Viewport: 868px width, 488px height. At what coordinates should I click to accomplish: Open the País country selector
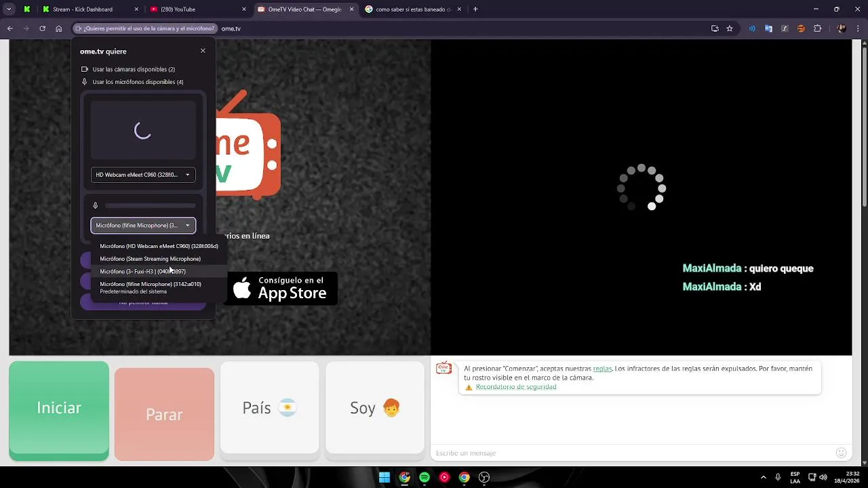[x=269, y=407]
